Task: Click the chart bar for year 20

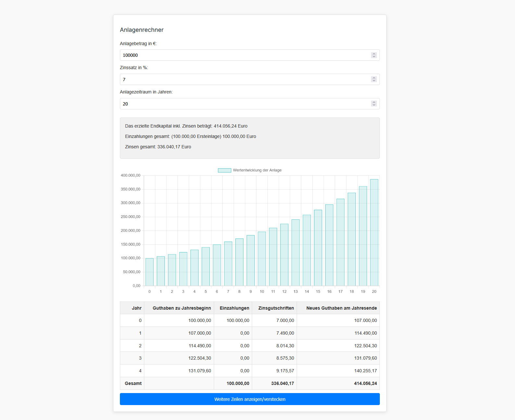Action: 374,232
